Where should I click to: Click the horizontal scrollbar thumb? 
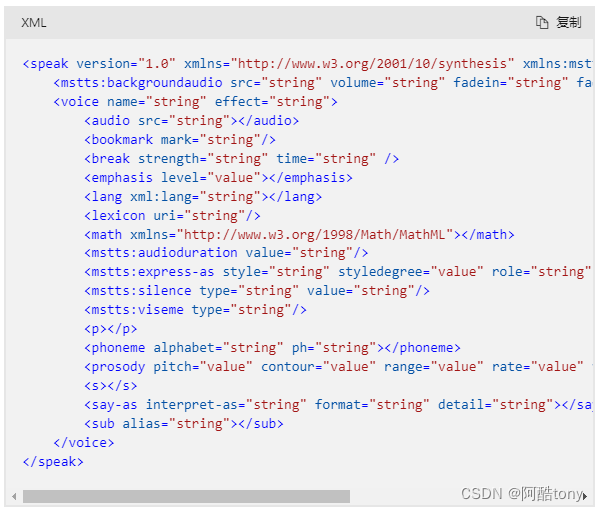pyautogui.click(x=186, y=496)
